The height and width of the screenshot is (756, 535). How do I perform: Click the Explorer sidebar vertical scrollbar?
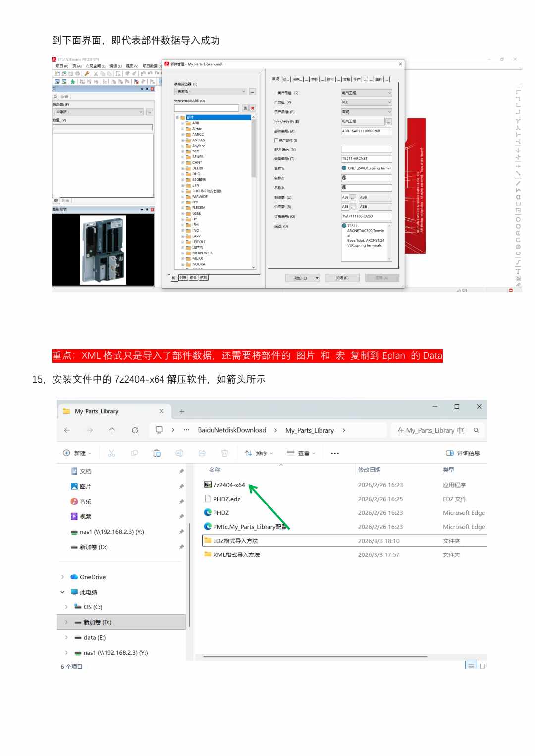click(x=189, y=574)
